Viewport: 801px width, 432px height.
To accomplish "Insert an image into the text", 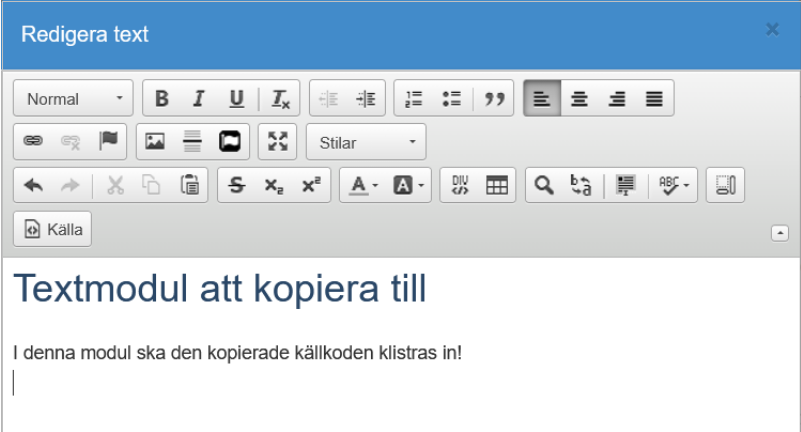I will (155, 142).
